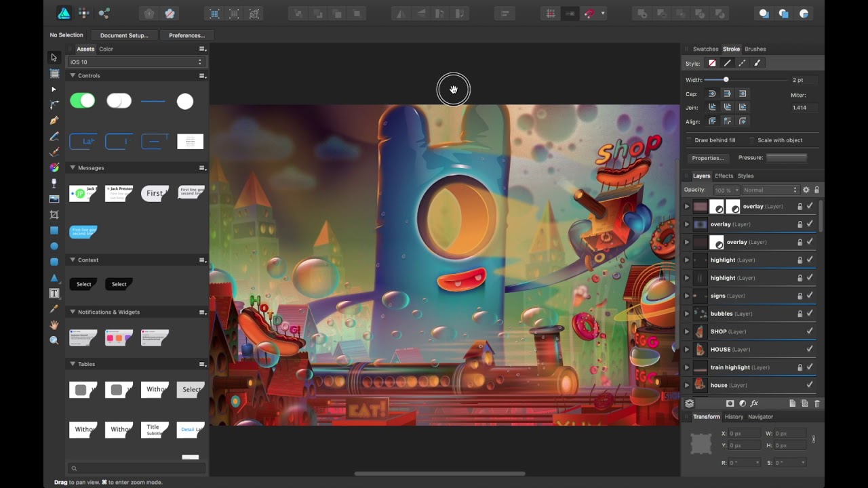
Task: Switch to the Hand tool
Action: pyautogui.click(x=54, y=325)
